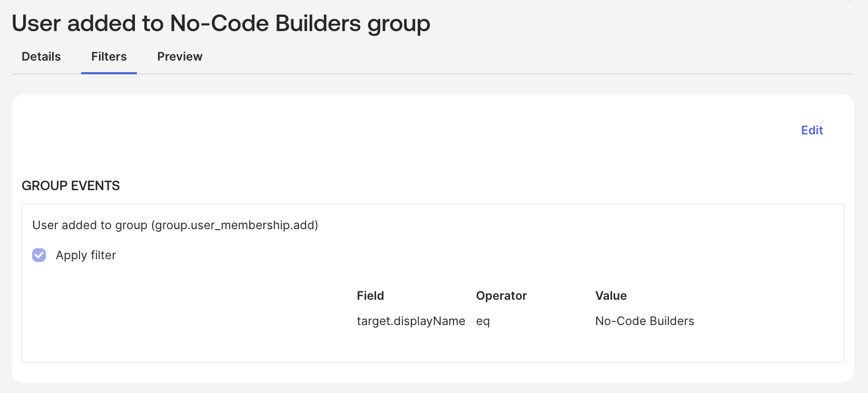Image resolution: width=868 pixels, height=393 pixels.
Task: Click the GROUP EVENTS section heading
Action: click(x=71, y=186)
